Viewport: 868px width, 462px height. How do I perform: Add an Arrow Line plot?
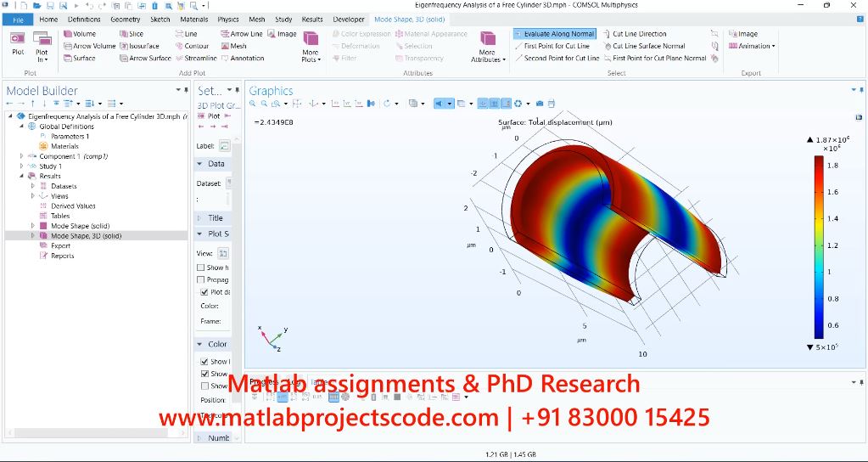coord(242,34)
